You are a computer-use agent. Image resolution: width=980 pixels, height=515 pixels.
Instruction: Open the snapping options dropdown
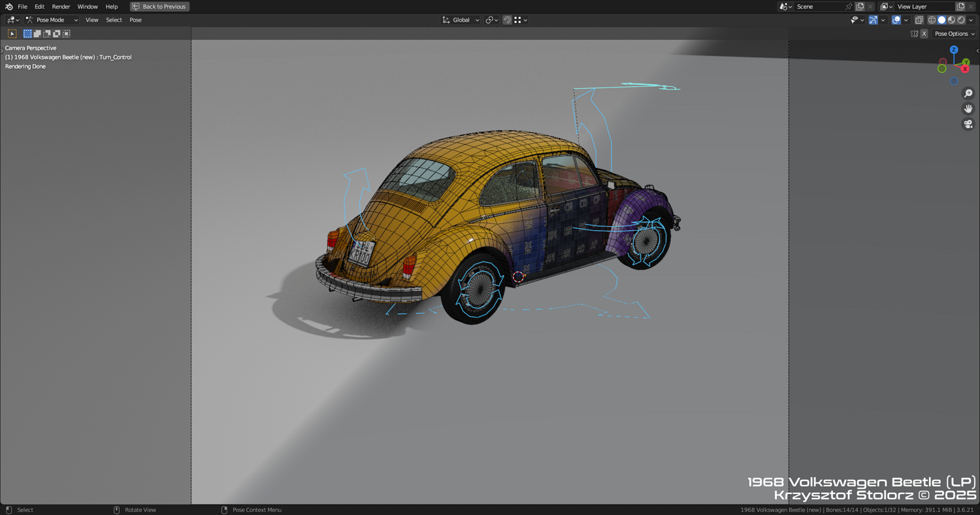coord(521,20)
